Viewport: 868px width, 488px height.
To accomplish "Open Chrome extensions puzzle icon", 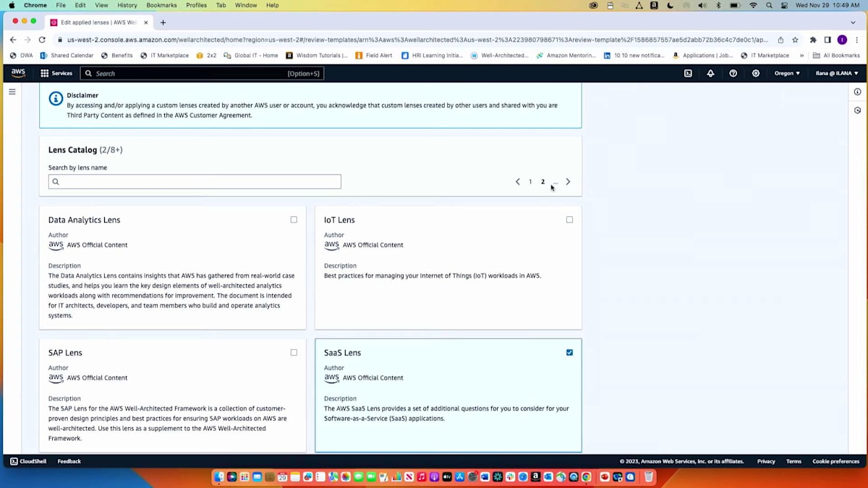I will click(813, 40).
